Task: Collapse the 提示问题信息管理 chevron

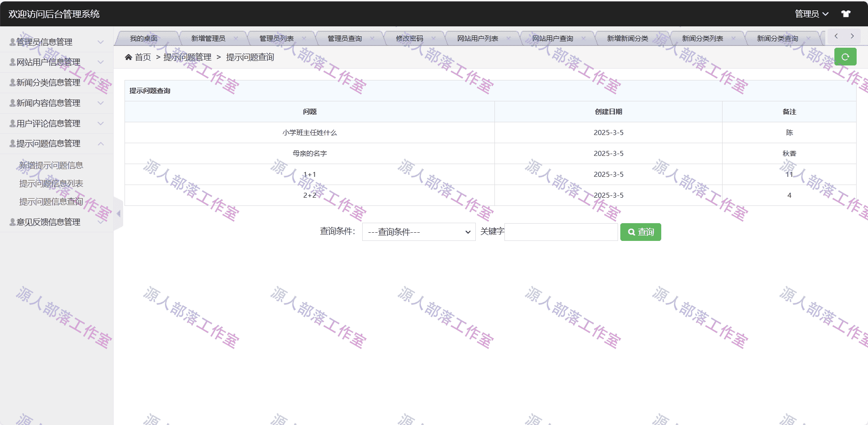Action: [x=101, y=143]
